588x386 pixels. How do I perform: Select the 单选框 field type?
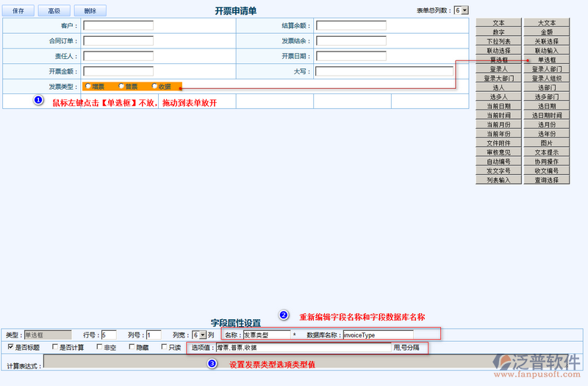click(x=546, y=60)
